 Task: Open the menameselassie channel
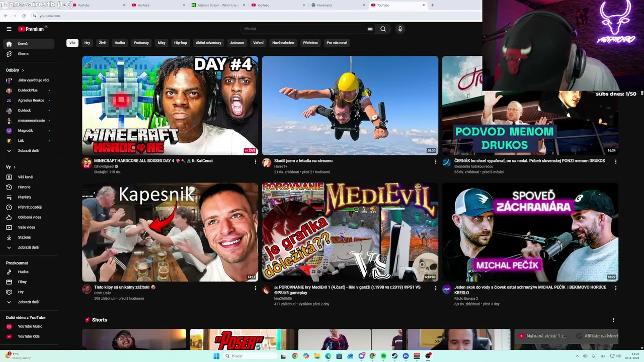pos(28,121)
